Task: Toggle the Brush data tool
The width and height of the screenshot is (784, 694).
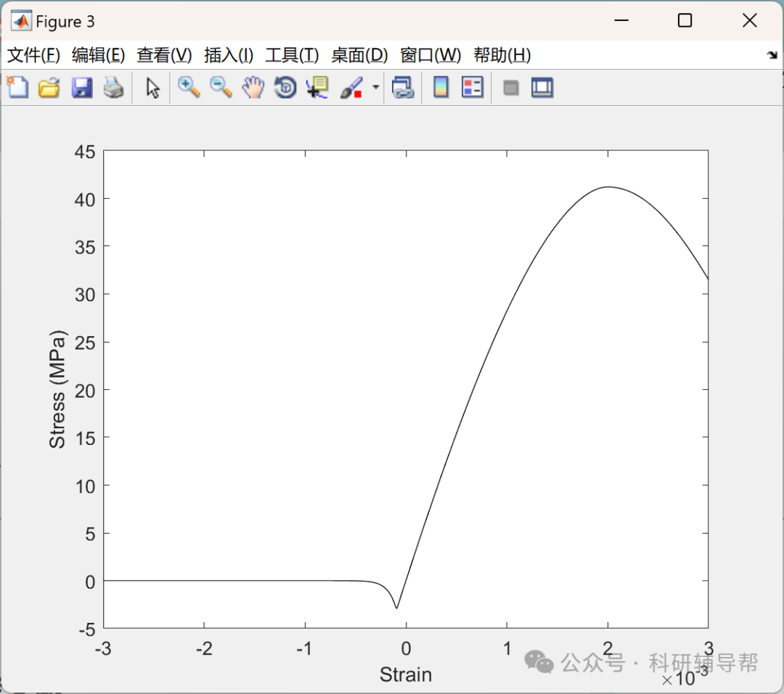Action: [351, 88]
